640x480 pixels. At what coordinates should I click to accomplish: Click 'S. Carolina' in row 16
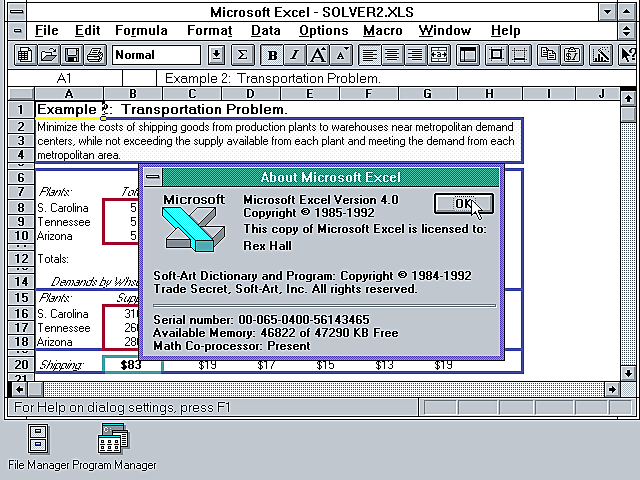(x=63, y=314)
